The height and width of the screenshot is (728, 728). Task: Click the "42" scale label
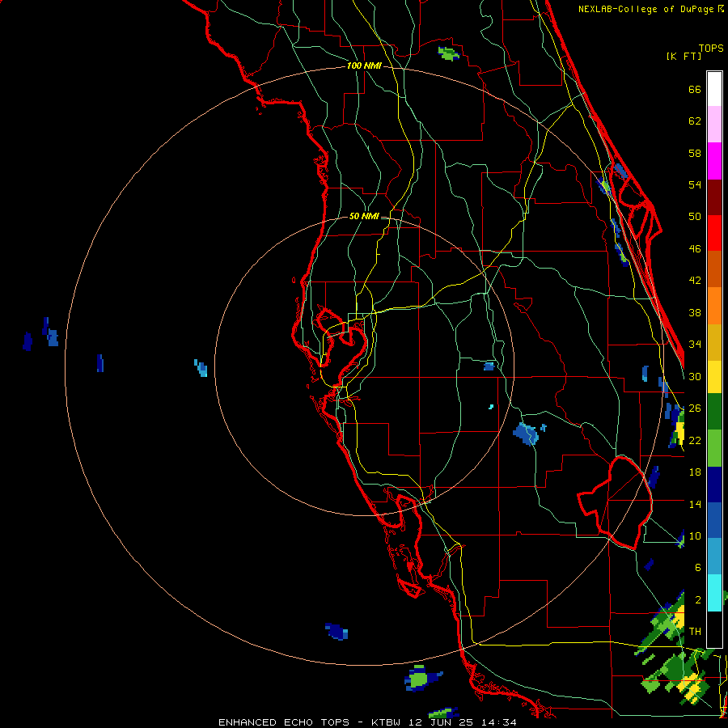point(695,281)
